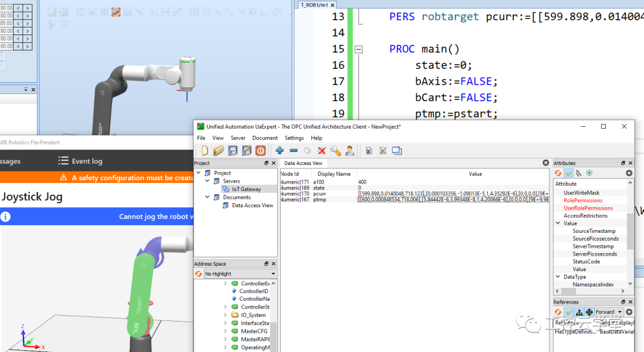Select the a100 row in Data Access View
Screen dimensions: 644x352
pos(415,182)
